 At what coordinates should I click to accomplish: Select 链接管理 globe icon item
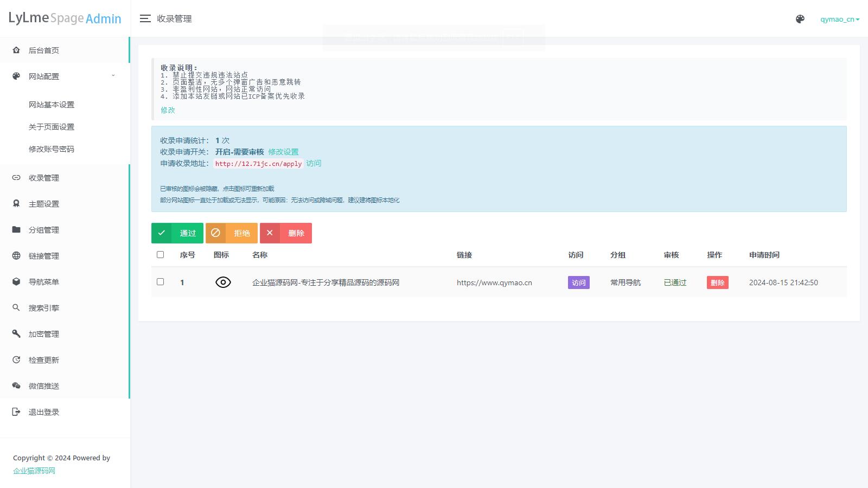pos(44,256)
